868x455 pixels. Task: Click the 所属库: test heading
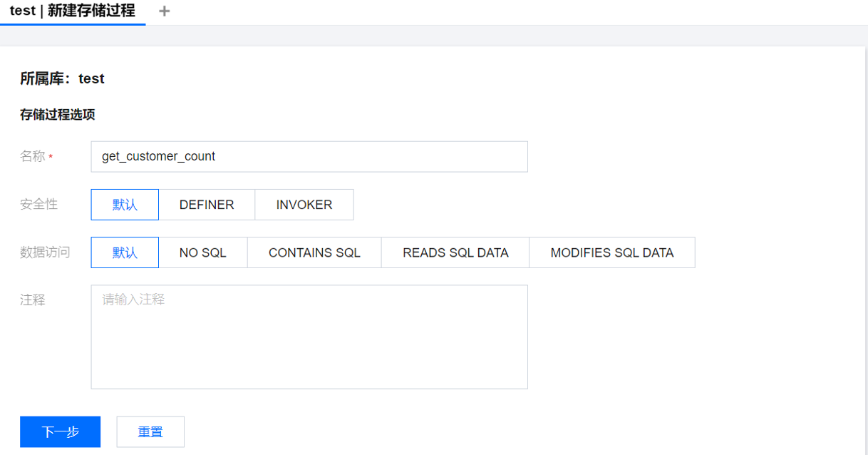[x=62, y=78]
